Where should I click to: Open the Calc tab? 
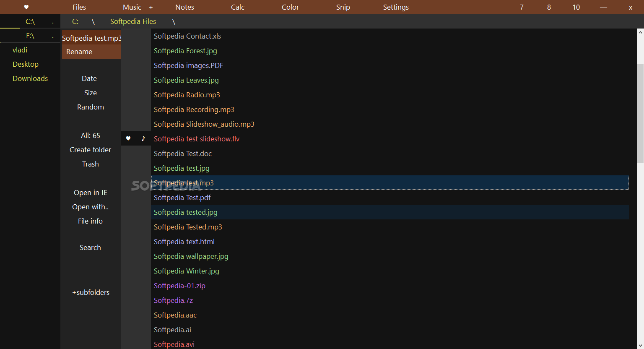(x=238, y=7)
